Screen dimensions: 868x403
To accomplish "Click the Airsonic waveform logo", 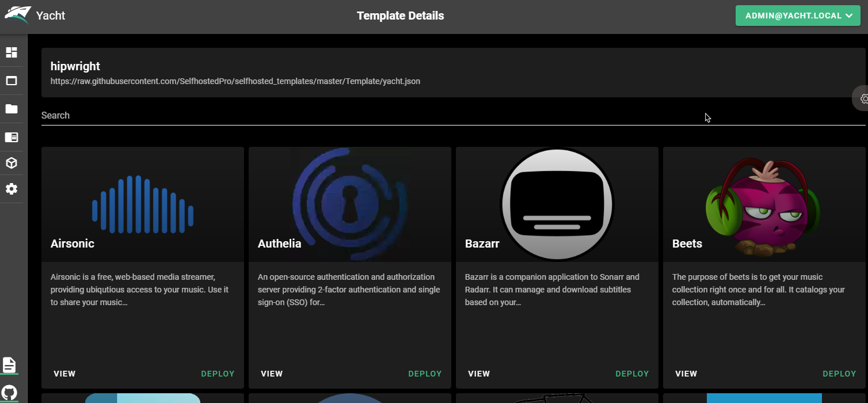I will click(x=143, y=204).
